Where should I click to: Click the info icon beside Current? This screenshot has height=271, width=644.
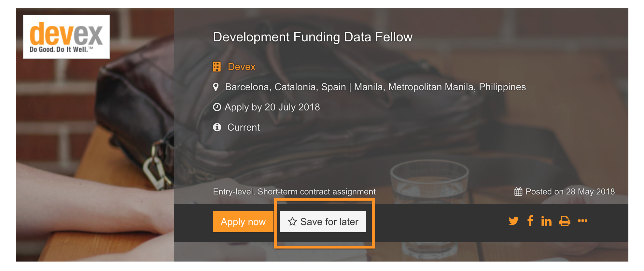pos(217,127)
